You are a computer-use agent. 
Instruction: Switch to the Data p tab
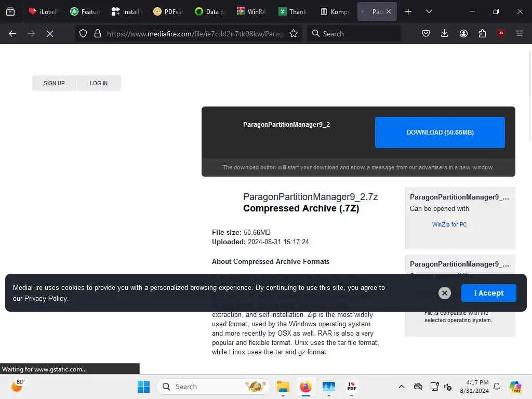coord(209,11)
